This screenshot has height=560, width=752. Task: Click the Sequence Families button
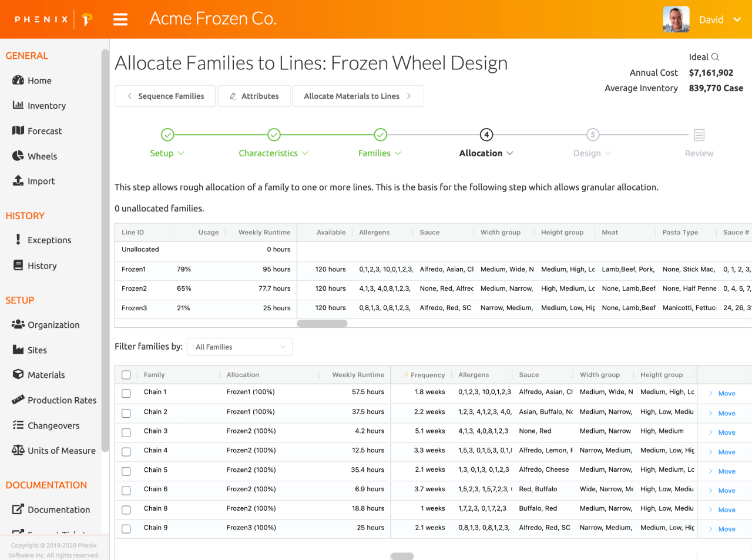tap(166, 96)
